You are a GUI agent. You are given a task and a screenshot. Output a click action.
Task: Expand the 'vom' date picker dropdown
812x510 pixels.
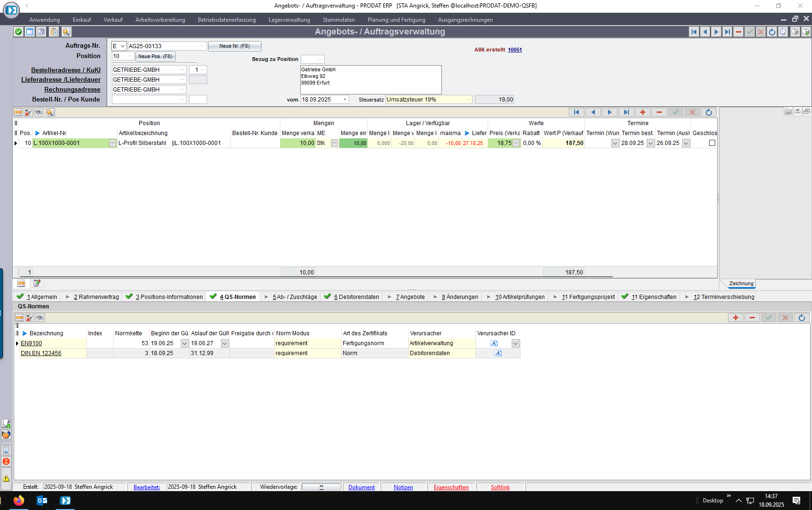345,100
